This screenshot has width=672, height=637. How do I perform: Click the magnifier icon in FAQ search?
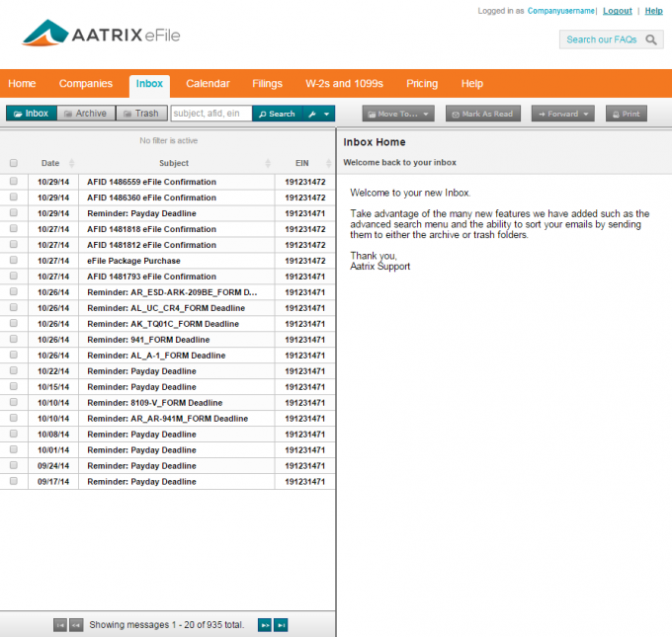[x=652, y=40]
